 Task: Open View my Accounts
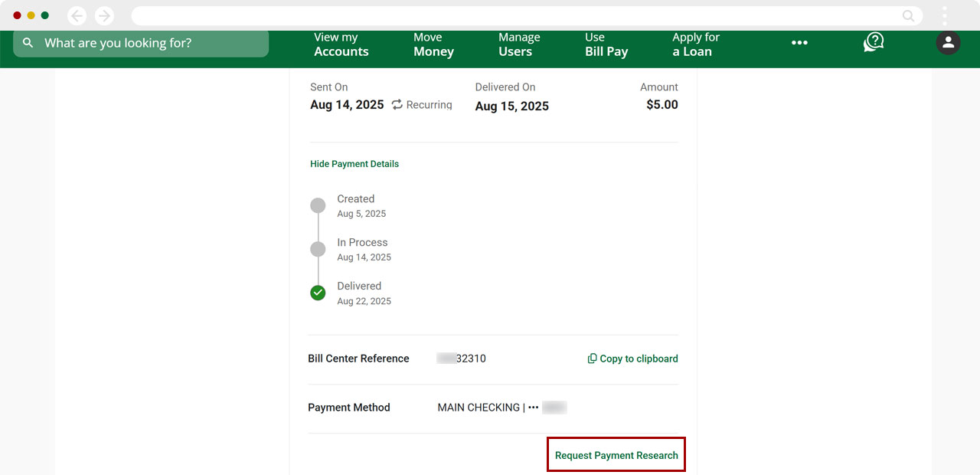coord(341,43)
